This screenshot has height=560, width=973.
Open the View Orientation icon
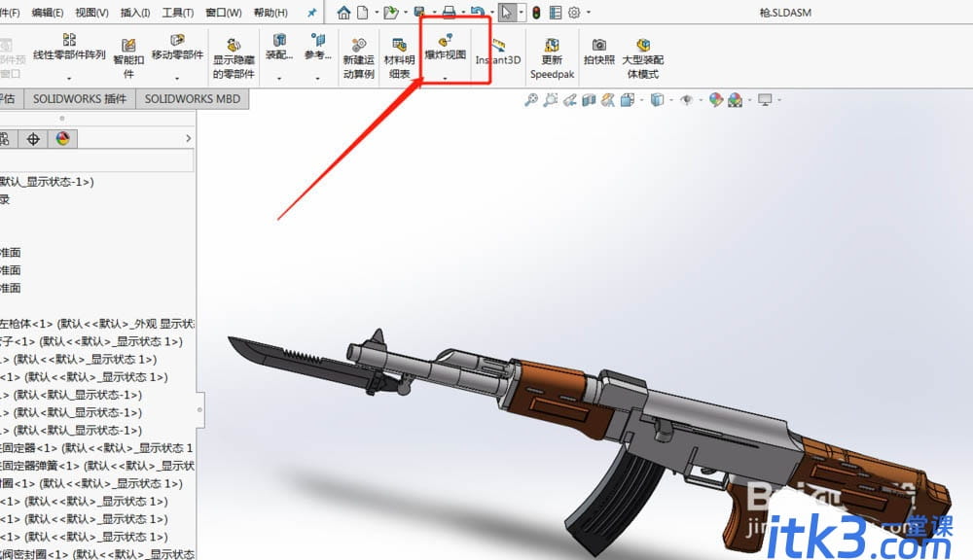coord(628,100)
